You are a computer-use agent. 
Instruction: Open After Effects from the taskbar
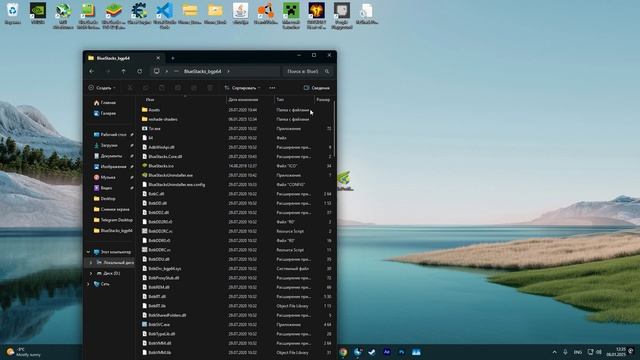click(387, 352)
